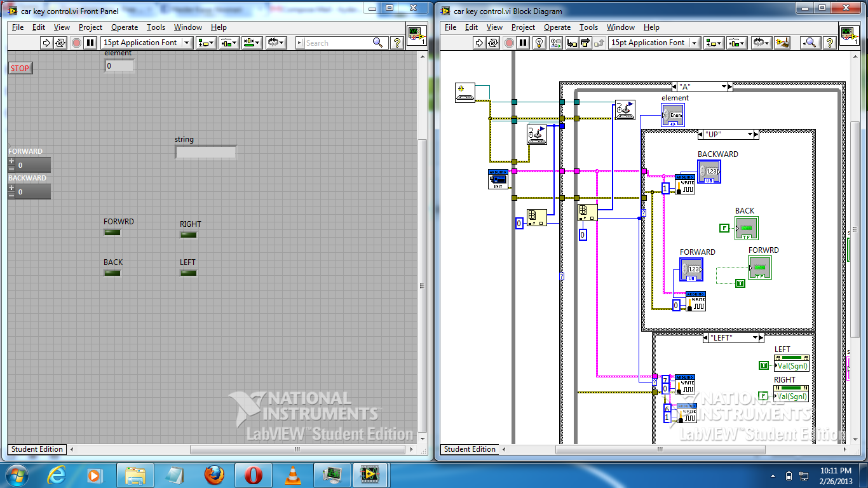Image resolution: width=868 pixels, height=488 pixels.
Task: Enable Retain Wire Values icon
Action: (557, 43)
